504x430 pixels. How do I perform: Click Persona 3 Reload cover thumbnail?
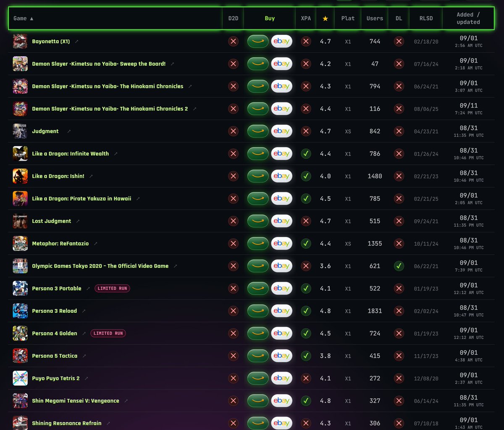click(x=20, y=311)
